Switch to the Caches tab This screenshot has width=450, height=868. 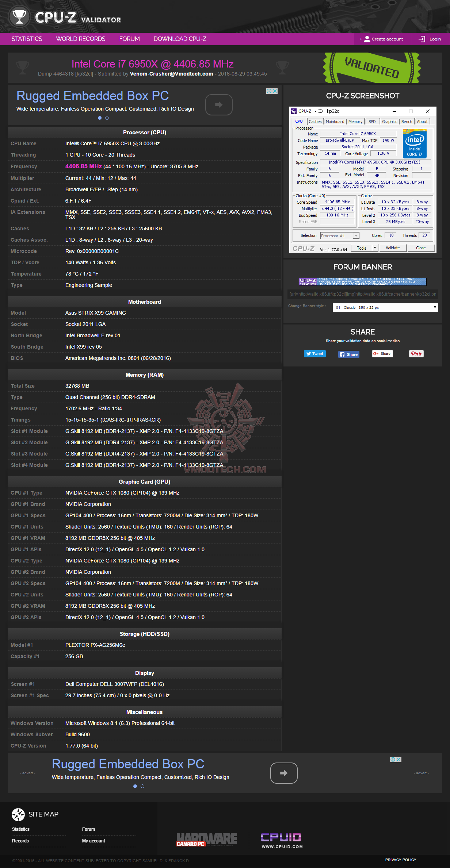(315, 122)
